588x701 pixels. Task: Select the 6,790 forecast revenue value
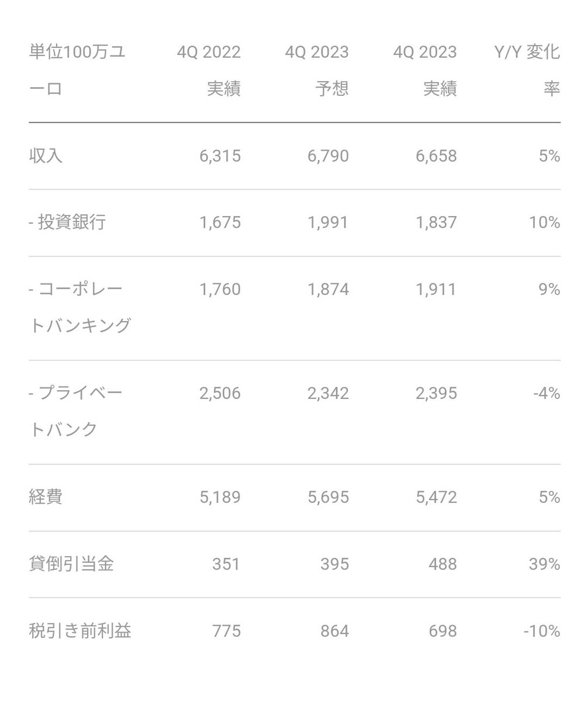(328, 156)
